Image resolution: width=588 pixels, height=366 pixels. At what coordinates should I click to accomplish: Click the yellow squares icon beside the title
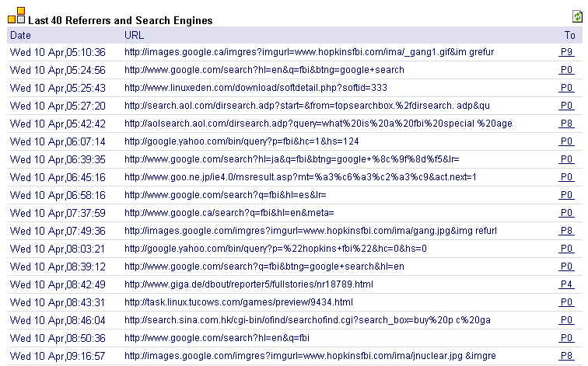[16, 16]
